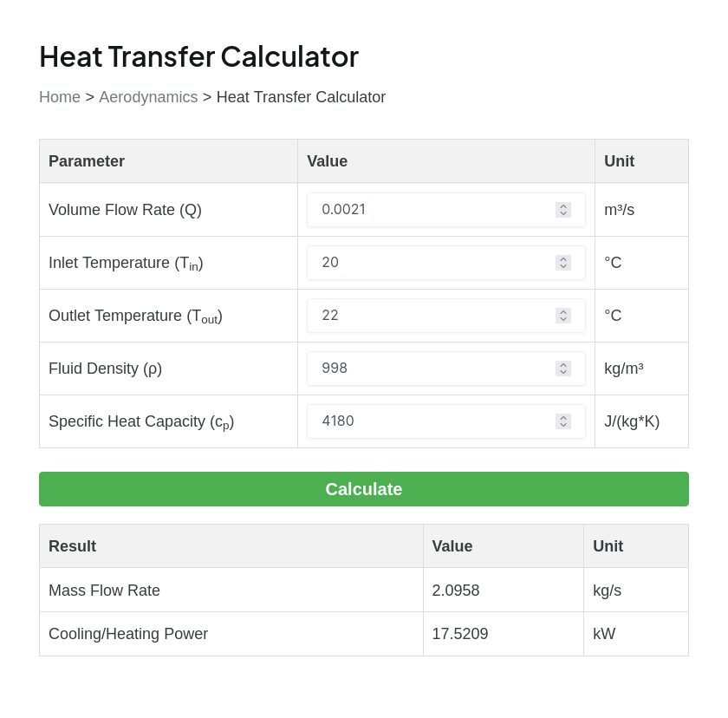Select the Volume Flow Rate input field
The width and height of the screenshot is (728, 718).
click(433, 210)
